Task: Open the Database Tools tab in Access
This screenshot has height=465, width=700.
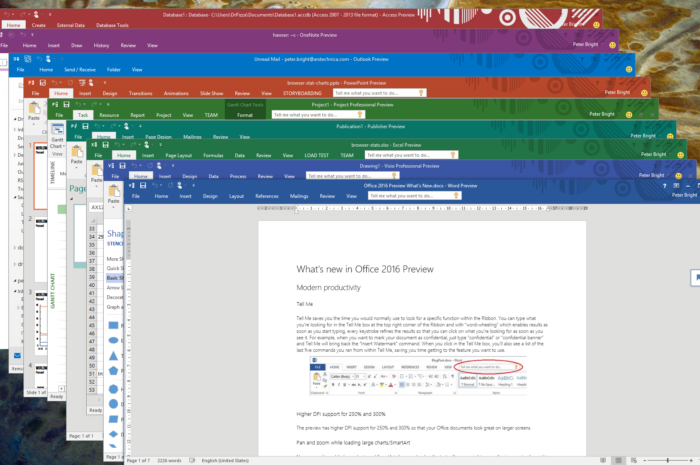Action: tap(112, 25)
